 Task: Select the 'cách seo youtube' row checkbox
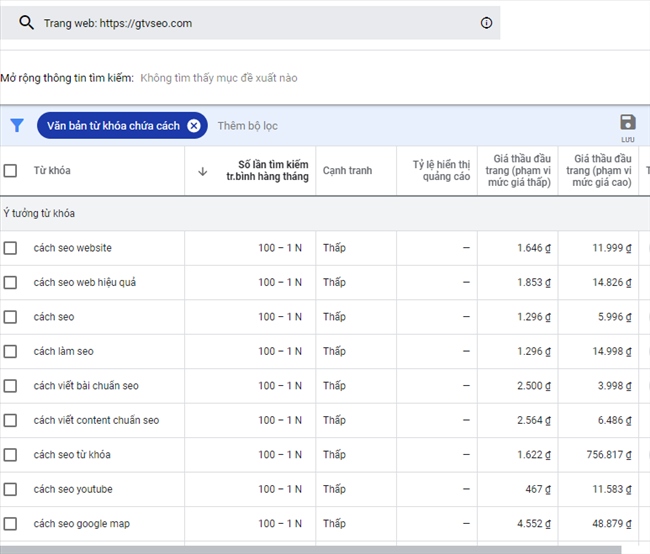pos(10,490)
